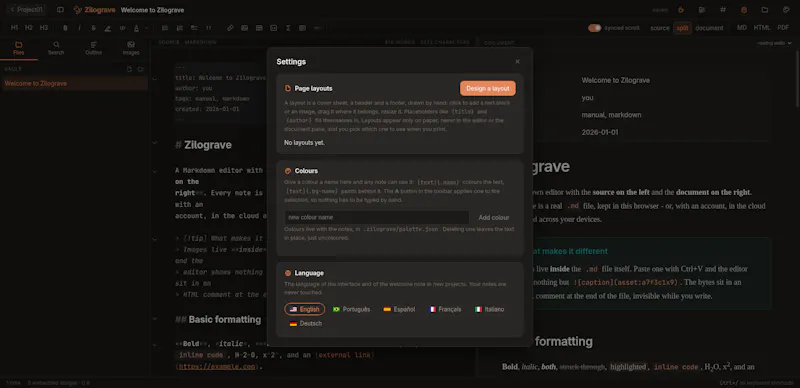This screenshot has height=388, width=800.
Task: Click the hashtag icon in the top bar
Action: click(723, 10)
